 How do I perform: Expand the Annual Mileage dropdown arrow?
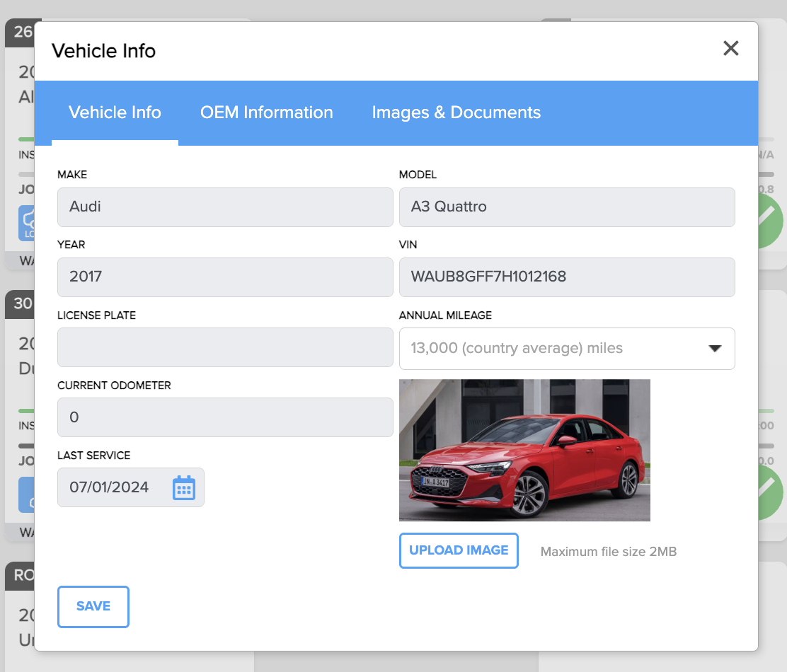pyautogui.click(x=715, y=349)
